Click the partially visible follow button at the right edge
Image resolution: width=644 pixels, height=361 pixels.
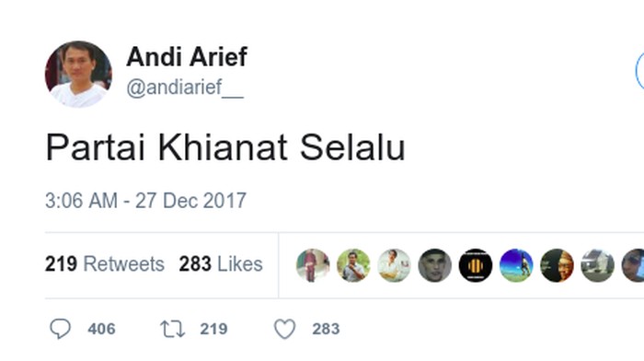640,71
